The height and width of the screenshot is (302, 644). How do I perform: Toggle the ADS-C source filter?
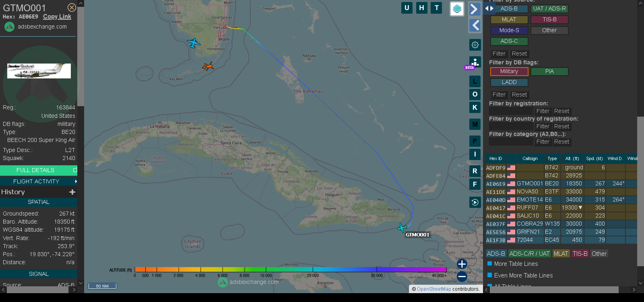click(x=509, y=41)
